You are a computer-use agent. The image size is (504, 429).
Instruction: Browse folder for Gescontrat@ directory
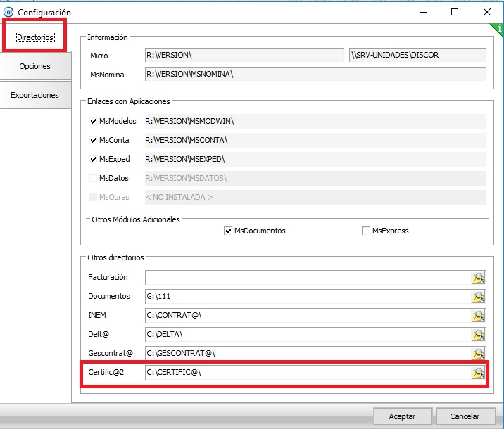click(x=478, y=354)
